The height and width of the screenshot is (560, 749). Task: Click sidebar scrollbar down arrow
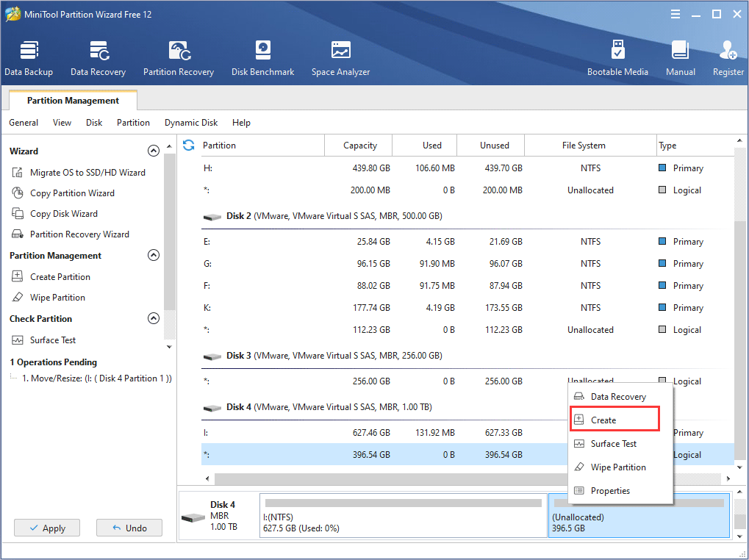pyautogui.click(x=169, y=347)
